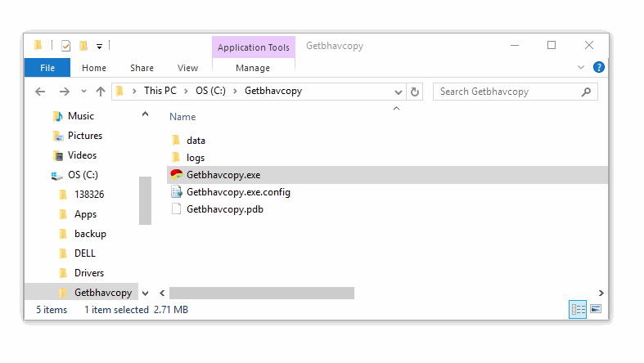Viewport: 644px width, 363px height.
Task: Sort by the Name column header
Action: coord(182,117)
